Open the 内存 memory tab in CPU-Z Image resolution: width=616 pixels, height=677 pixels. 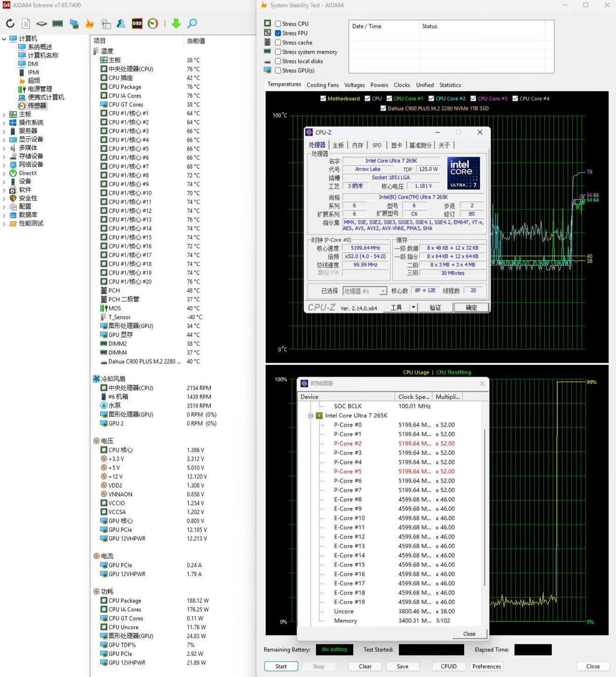click(357, 145)
